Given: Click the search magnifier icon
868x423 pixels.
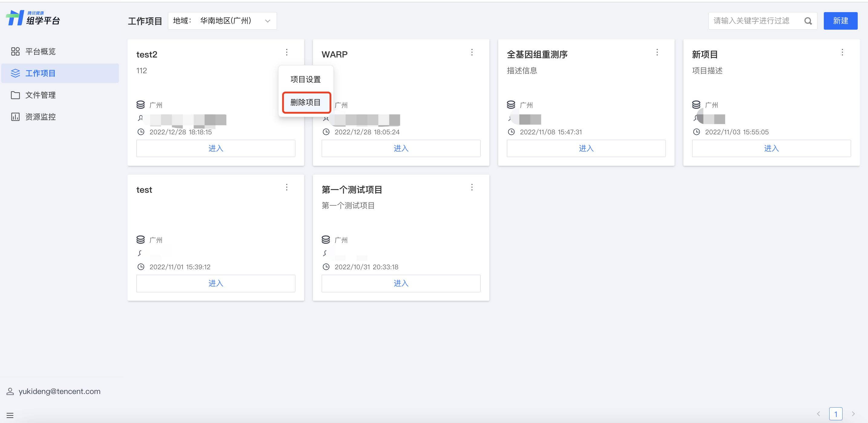Looking at the screenshot, I should pyautogui.click(x=808, y=21).
